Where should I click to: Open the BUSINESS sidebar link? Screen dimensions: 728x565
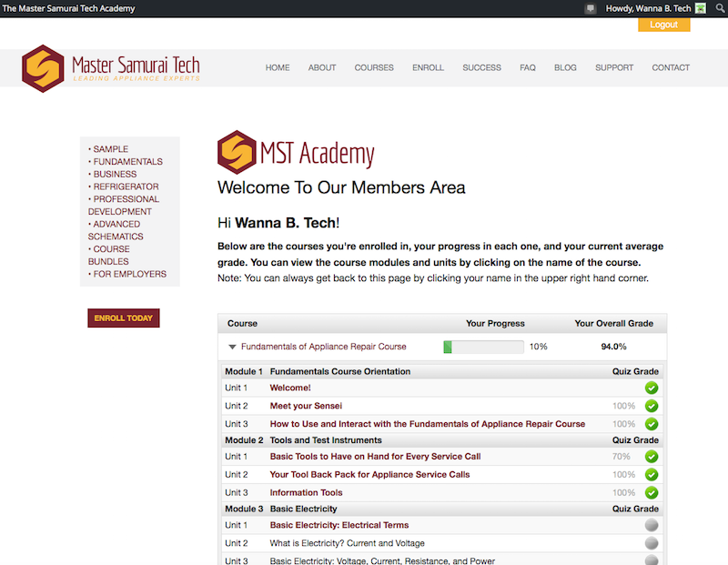point(115,174)
